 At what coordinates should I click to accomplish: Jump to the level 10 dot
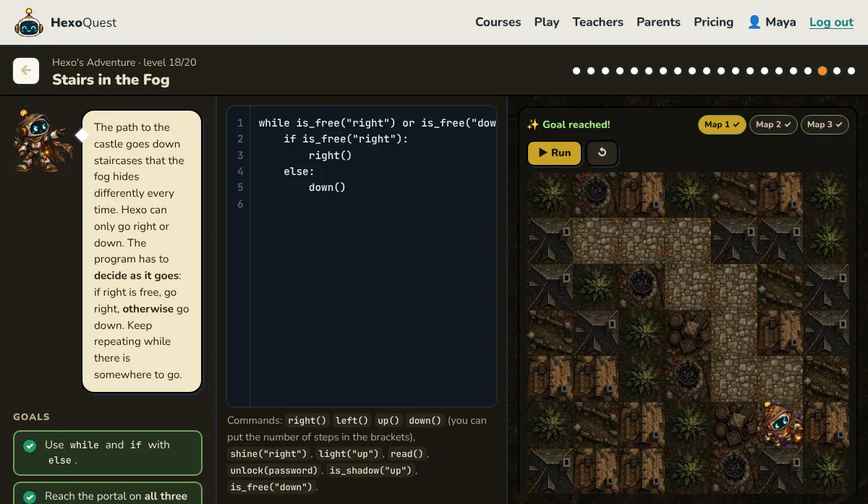(707, 71)
